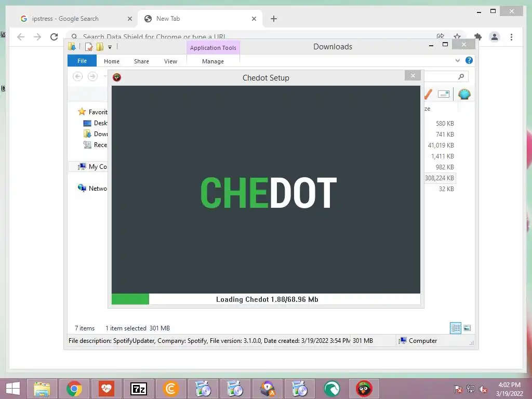Open the Customize Quick Access Toolbar dropdown

tap(110, 47)
